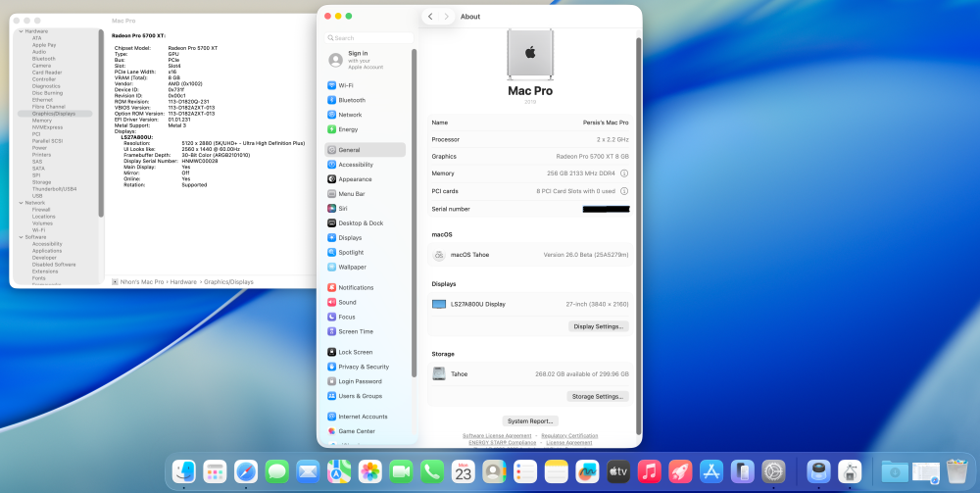Viewport: 980px width, 493px height.
Task: Go forward using the About toolbar chevron
Action: click(446, 17)
